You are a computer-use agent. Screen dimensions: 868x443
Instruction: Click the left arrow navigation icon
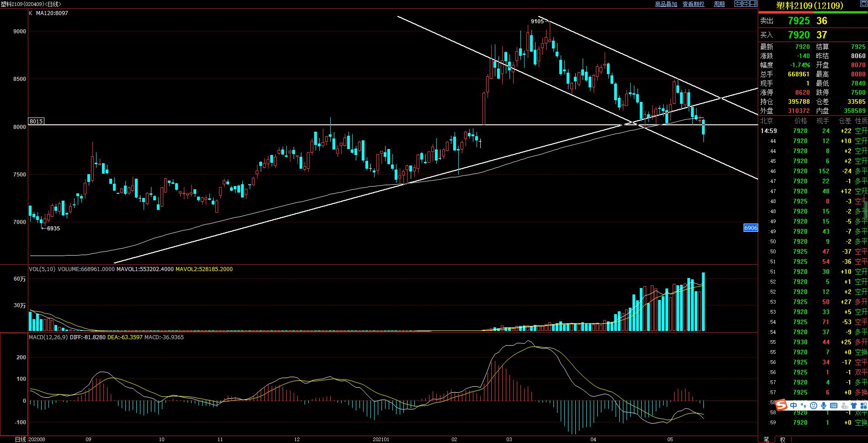pyautogui.click(x=738, y=4)
